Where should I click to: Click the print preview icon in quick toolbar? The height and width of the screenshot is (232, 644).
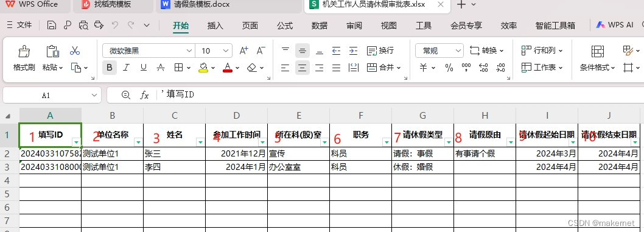coord(83,26)
